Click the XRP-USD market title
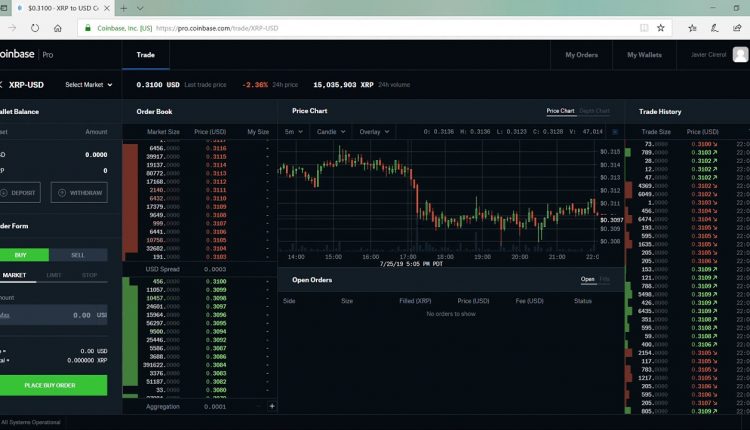Screen dimensions: 750x430 pos(26,85)
